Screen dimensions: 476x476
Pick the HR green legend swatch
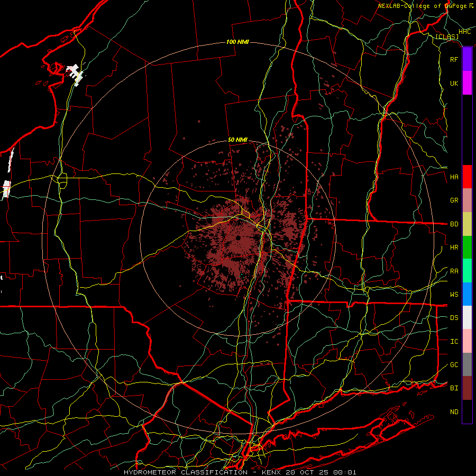tap(467, 248)
